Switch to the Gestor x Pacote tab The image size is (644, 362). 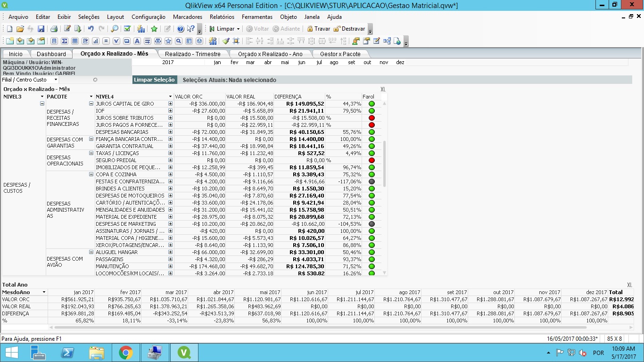click(340, 54)
